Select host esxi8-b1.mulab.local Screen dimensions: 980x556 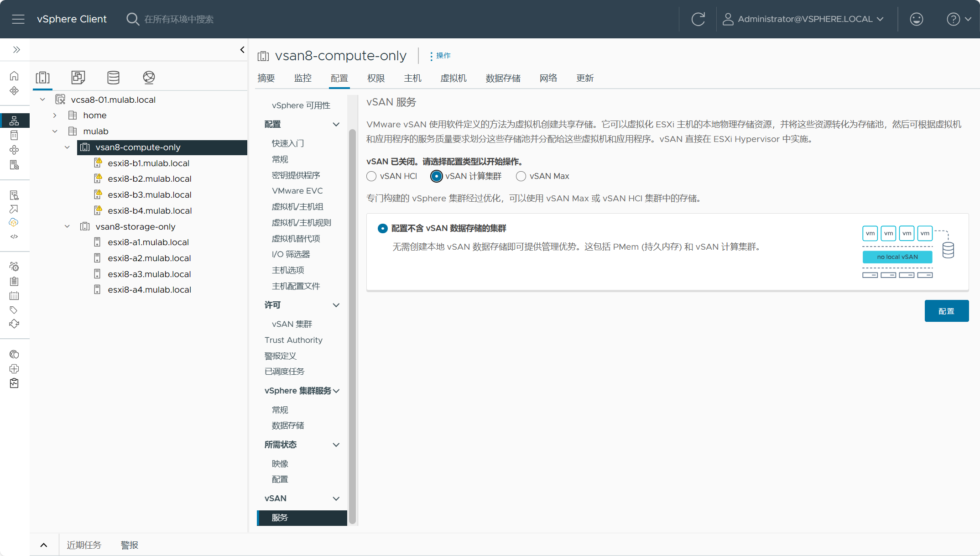coord(149,163)
